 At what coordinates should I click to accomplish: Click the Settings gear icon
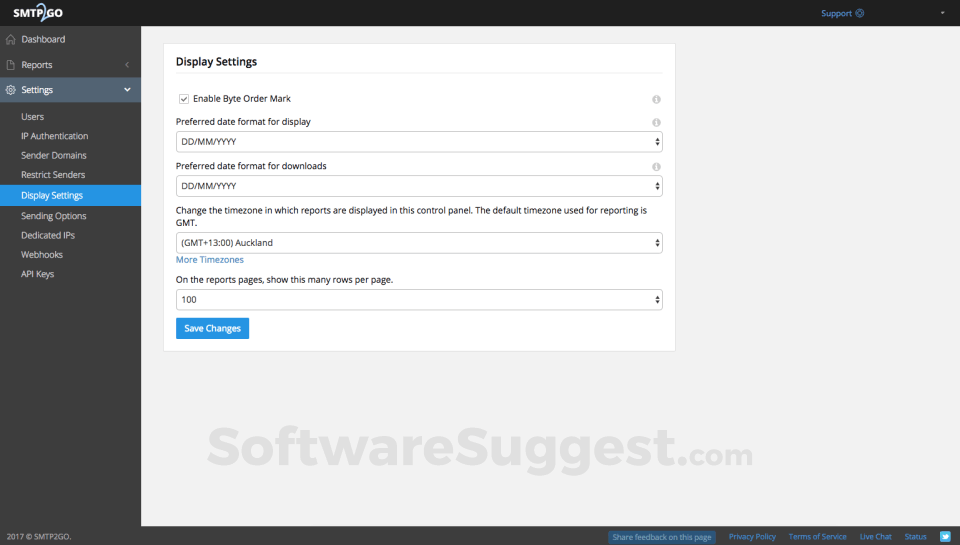click(x=10, y=90)
